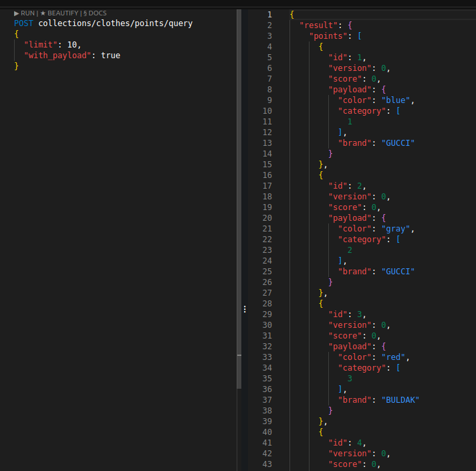The image size is (476, 471).
Task: Click the closing brace of request body
Action: tap(17, 66)
